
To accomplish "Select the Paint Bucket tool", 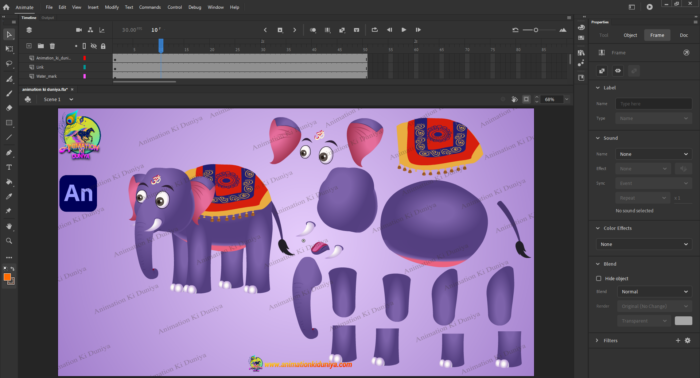I will 9,182.
